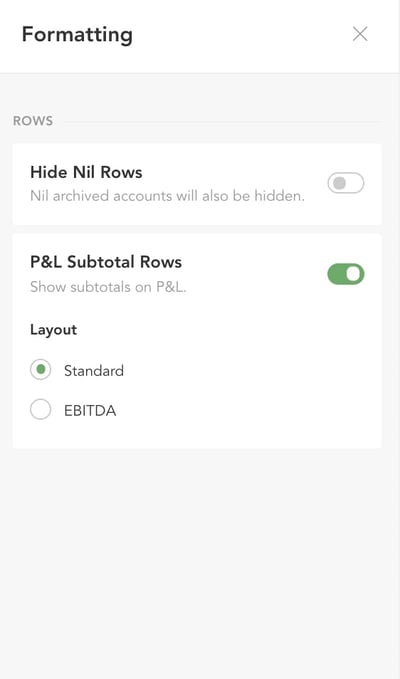Click the gray knob of Hide Nil Rows toggle
Viewport: 400px width, 679px height.
click(x=339, y=183)
